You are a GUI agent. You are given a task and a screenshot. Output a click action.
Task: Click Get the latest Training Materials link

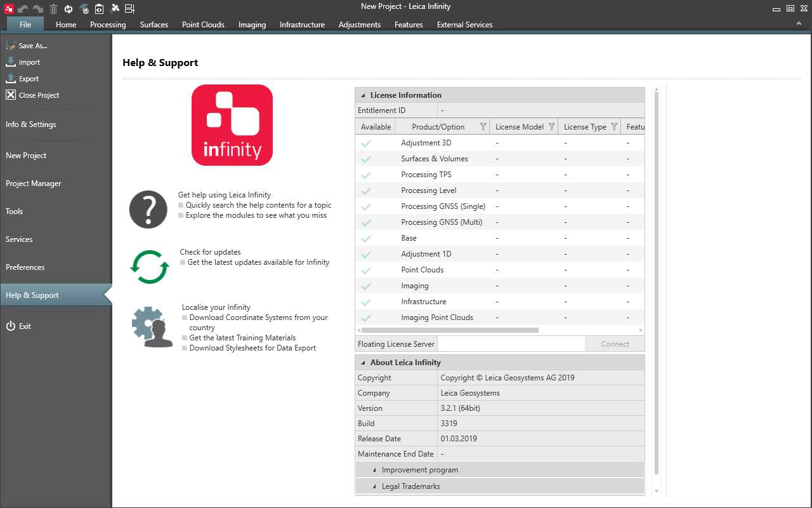[x=242, y=338]
